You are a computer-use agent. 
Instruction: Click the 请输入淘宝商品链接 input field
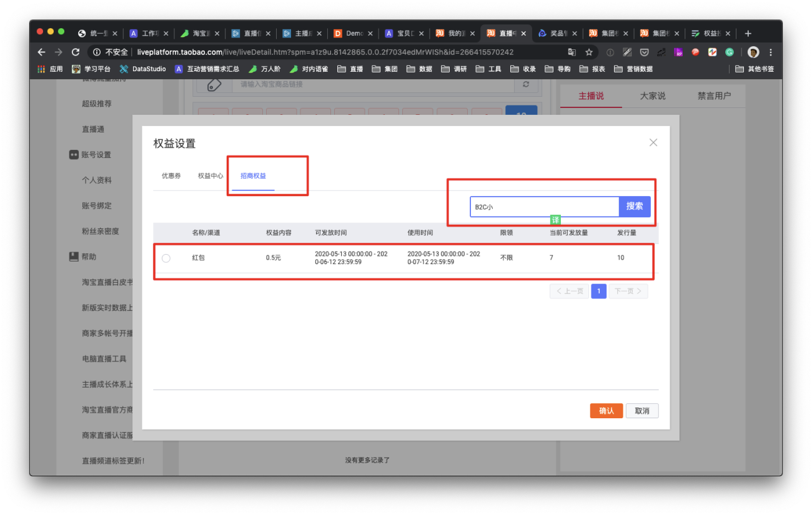pyautogui.click(x=373, y=84)
